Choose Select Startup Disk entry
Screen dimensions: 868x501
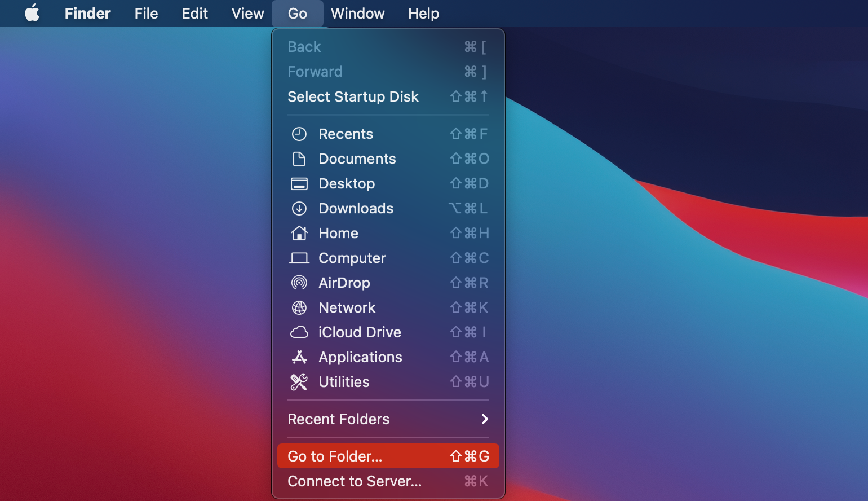[388, 96]
